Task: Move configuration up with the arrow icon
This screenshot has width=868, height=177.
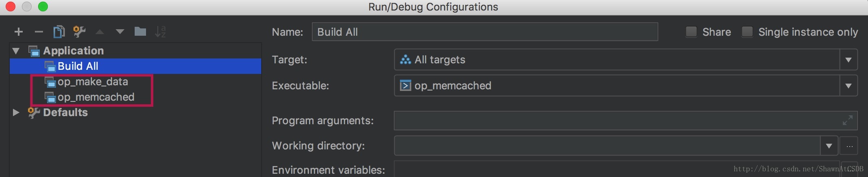Action: pyautogui.click(x=100, y=32)
